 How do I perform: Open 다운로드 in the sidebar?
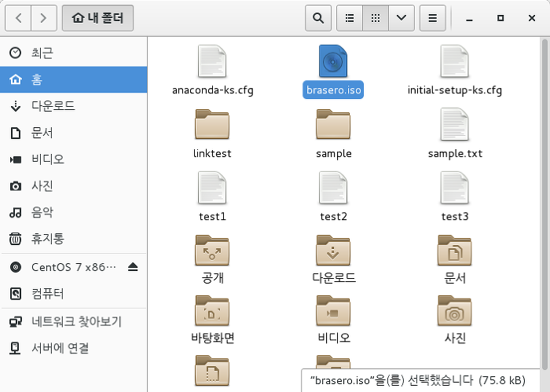pos(74,106)
